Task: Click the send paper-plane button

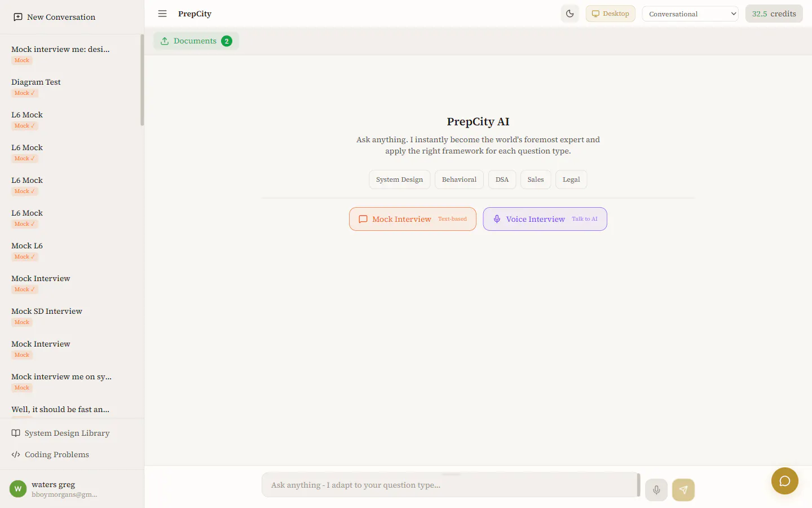Action: tap(683, 490)
